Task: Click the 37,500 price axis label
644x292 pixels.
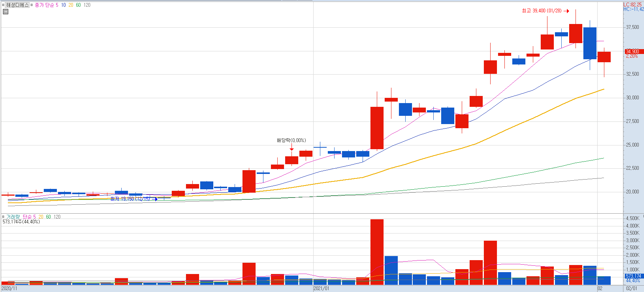Action: point(632,27)
